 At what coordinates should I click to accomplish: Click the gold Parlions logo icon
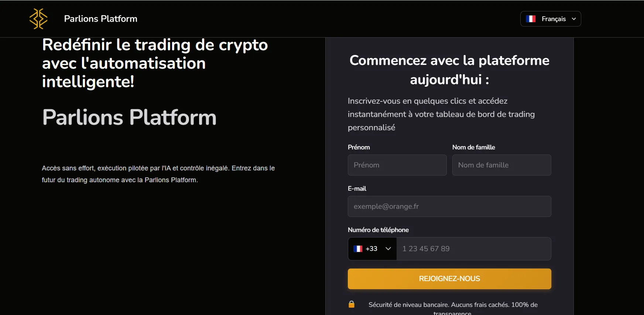[38, 19]
